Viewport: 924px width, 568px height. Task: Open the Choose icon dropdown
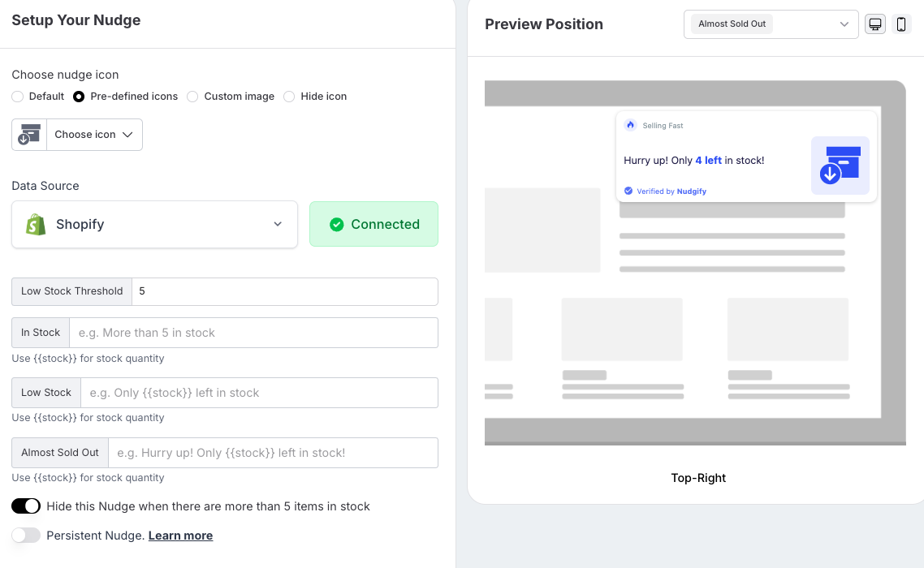(94, 135)
